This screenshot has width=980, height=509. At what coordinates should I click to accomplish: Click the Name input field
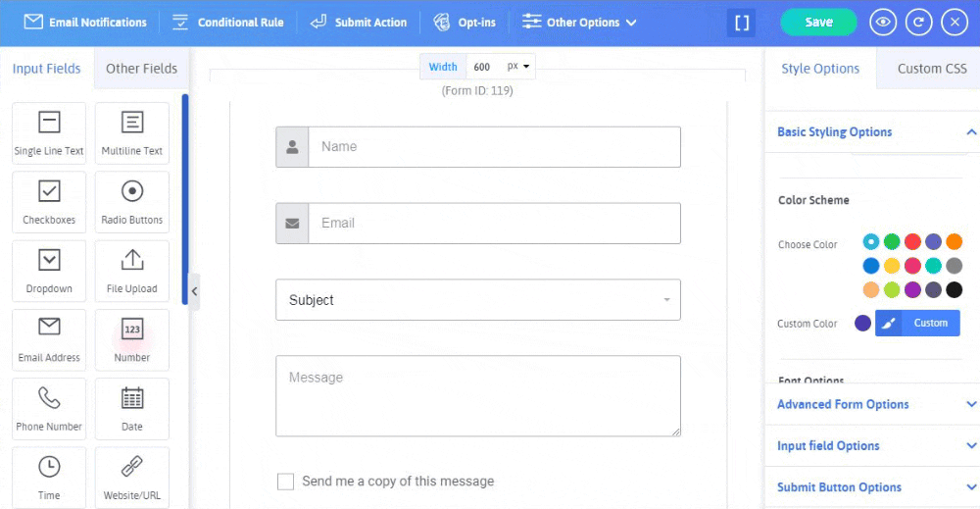coord(494,147)
